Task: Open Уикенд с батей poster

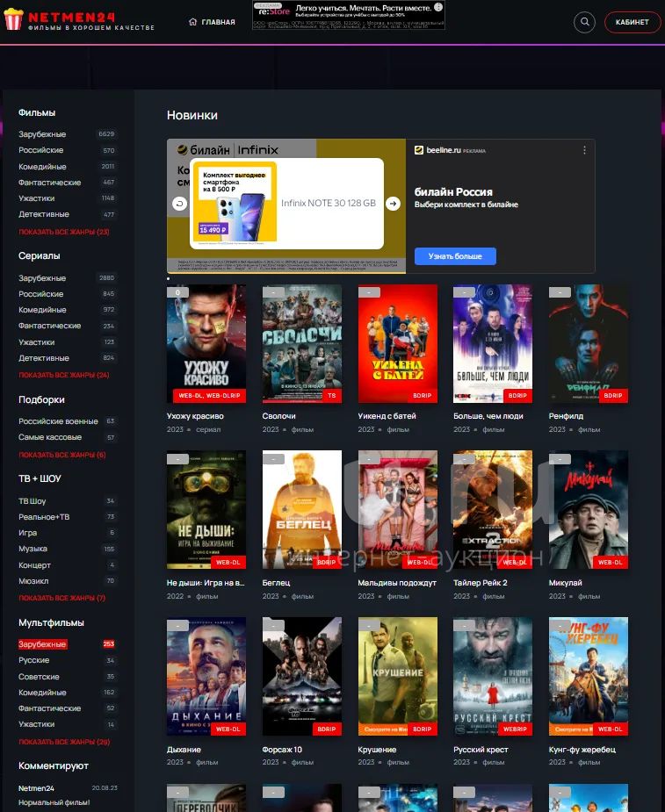Action: tap(398, 344)
